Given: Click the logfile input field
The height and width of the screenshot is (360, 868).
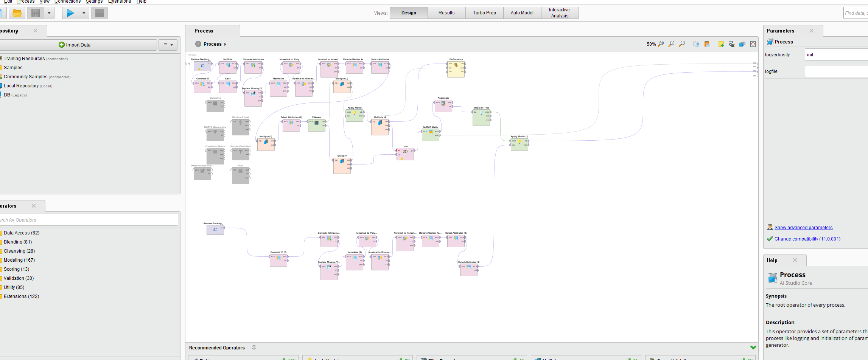Looking at the screenshot, I should coord(836,71).
